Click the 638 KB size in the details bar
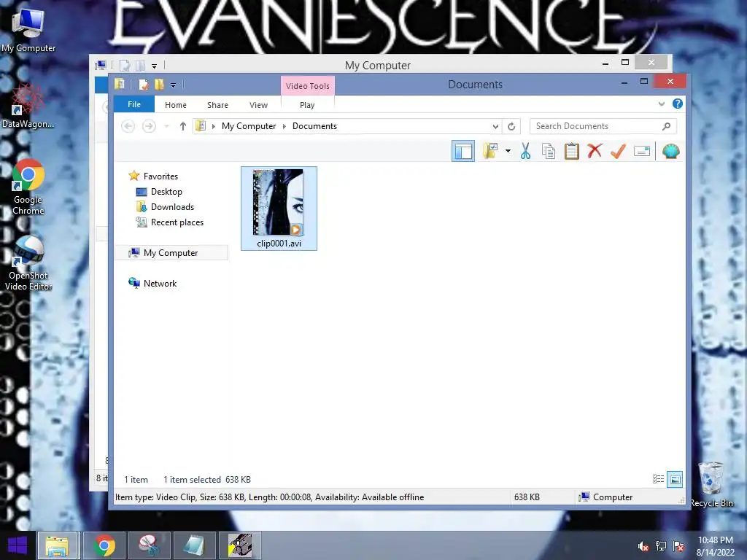 tap(527, 497)
